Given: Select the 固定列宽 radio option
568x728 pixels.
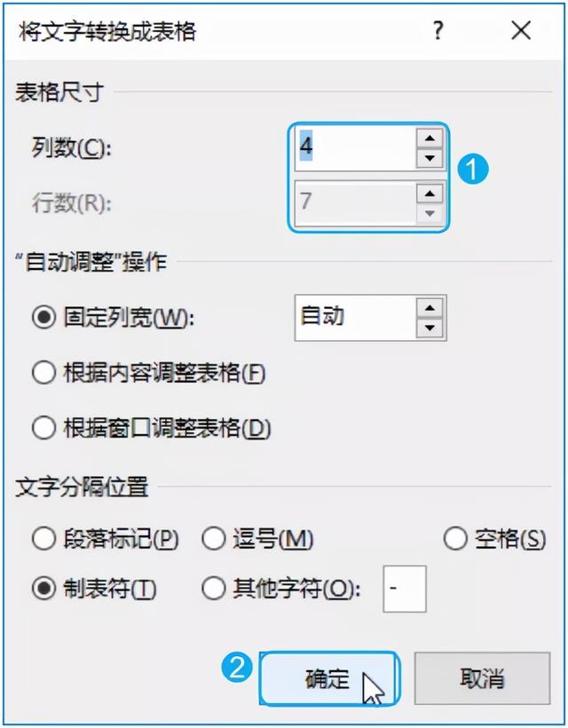Looking at the screenshot, I should click(x=43, y=318).
